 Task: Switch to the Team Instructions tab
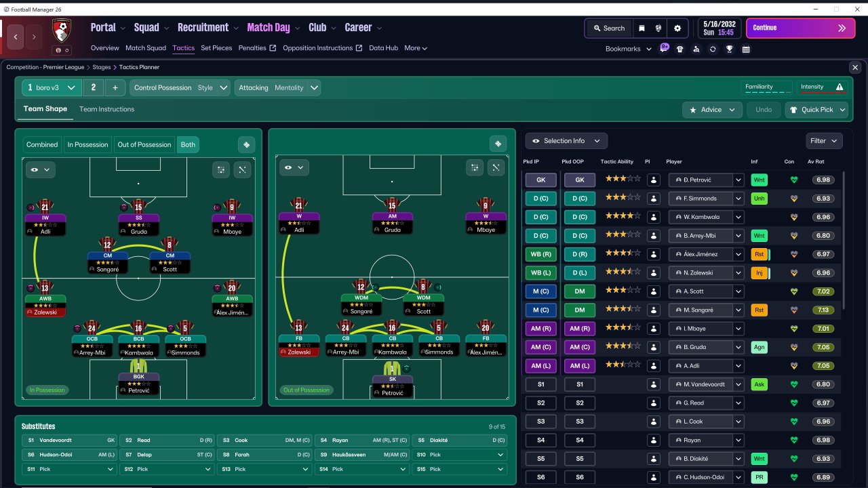(106, 109)
